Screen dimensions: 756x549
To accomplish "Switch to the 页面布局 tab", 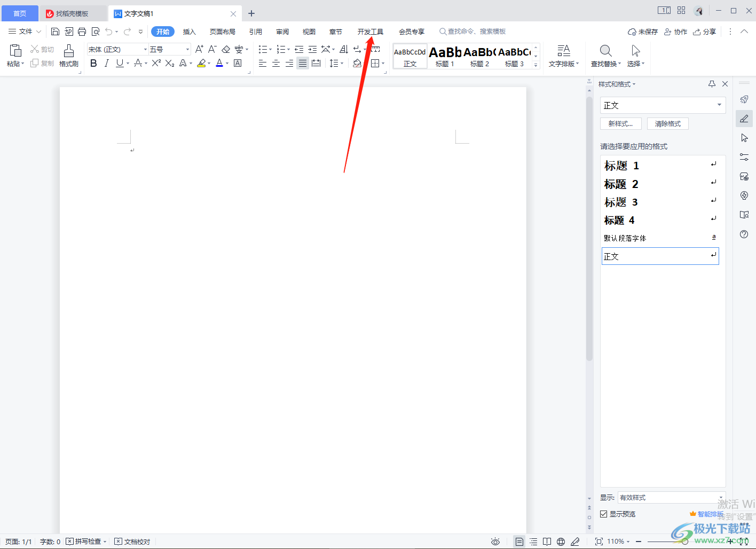I will pyautogui.click(x=223, y=32).
